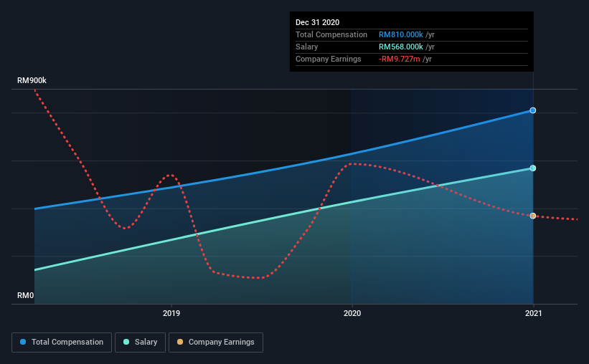Click the RM568.000k salary value
Viewport: 589px width, 364px height.
coord(401,47)
